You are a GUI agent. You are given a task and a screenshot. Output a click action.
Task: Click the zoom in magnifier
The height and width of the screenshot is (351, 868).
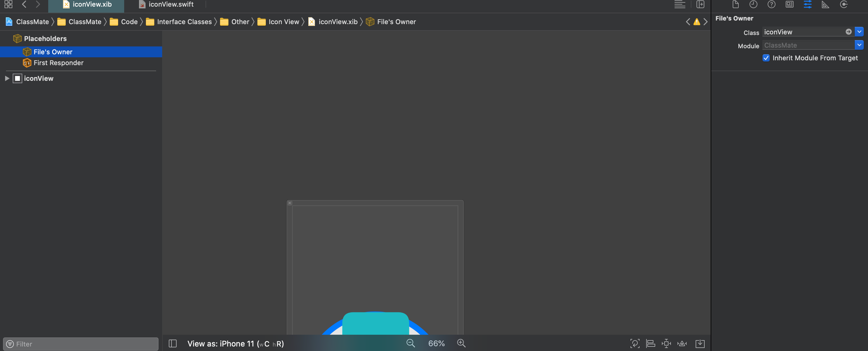point(461,343)
